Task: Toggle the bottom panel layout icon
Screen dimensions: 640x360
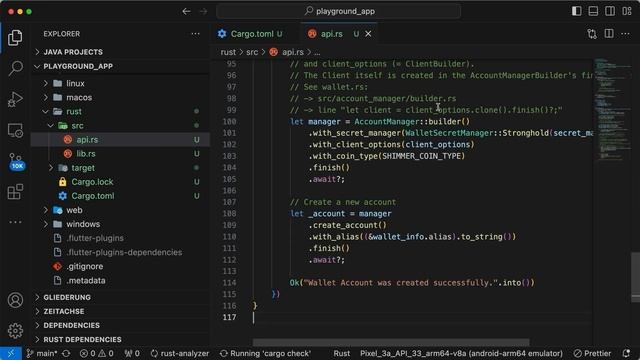Action: [593, 11]
